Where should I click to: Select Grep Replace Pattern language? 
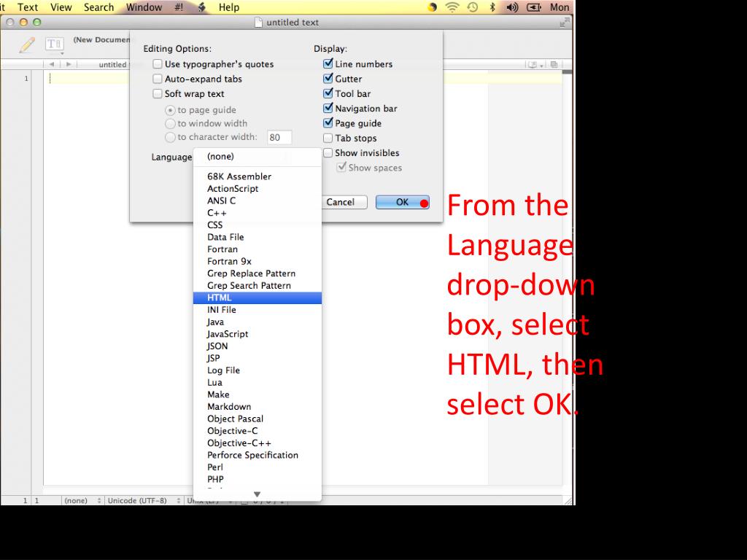tap(258, 273)
